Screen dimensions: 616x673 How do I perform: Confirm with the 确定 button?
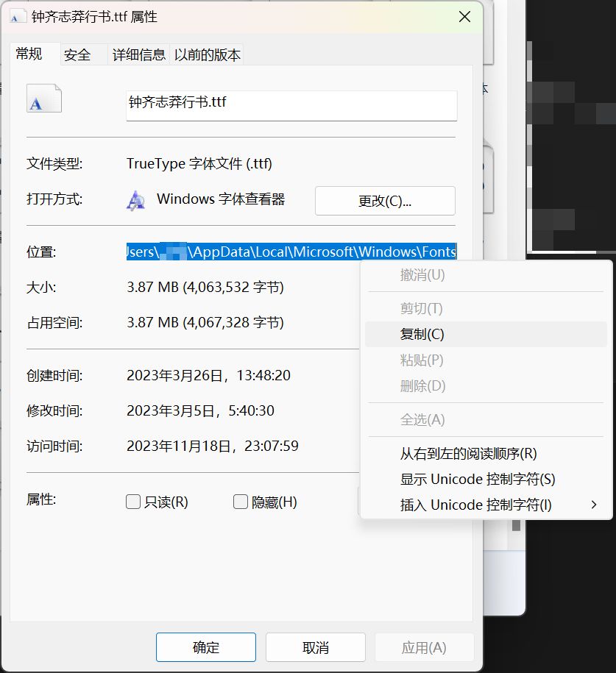pyautogui.click(x=205, y=647)
